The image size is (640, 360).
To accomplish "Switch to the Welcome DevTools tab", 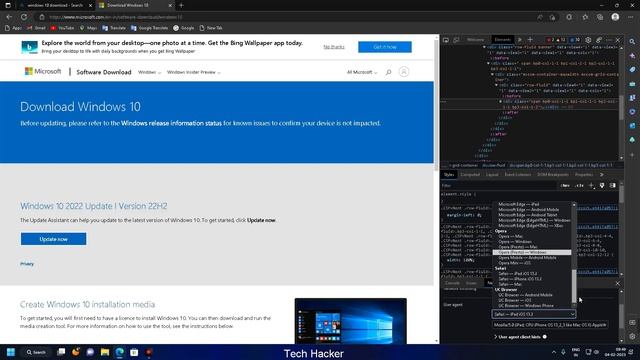I will (x=475, y=40).
